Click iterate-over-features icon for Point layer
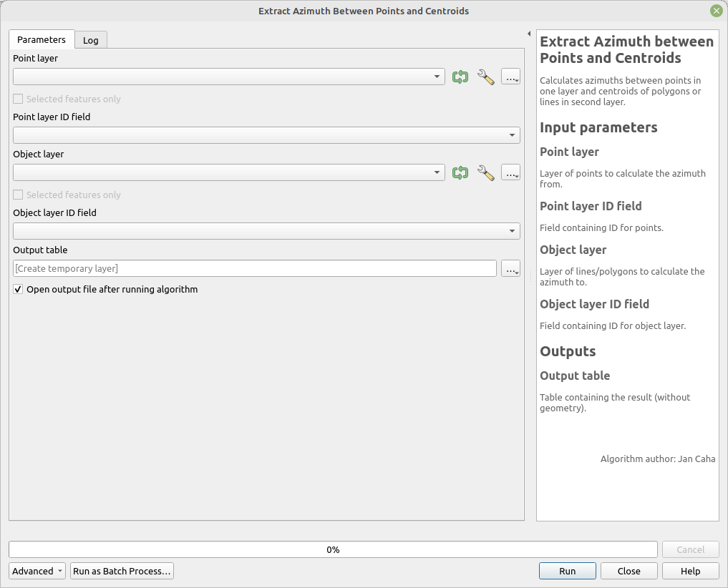Image resolution: width=728 pixels, height=588 pixels. (460, 77)
